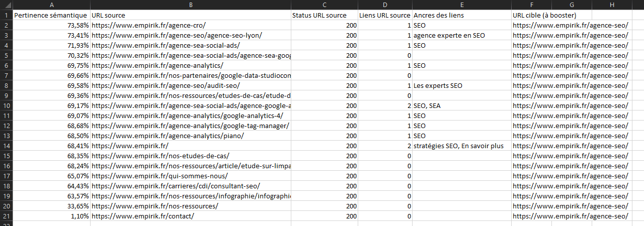Screen dimensions: 644x226
Task: Select the 69,07% cell
Action: pyautogui.click(x=51, y=116)
